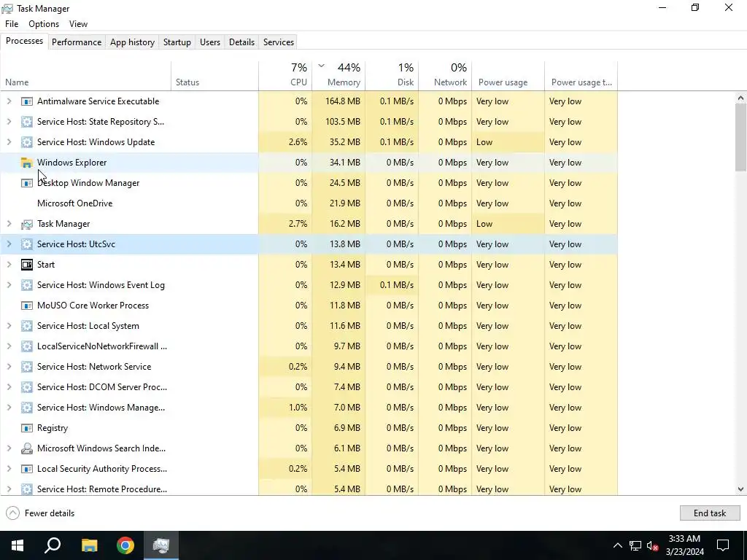Collapse view with Fewer details
Image resolution: width=747 pixels, height=560 pixels.
[41, 513]
